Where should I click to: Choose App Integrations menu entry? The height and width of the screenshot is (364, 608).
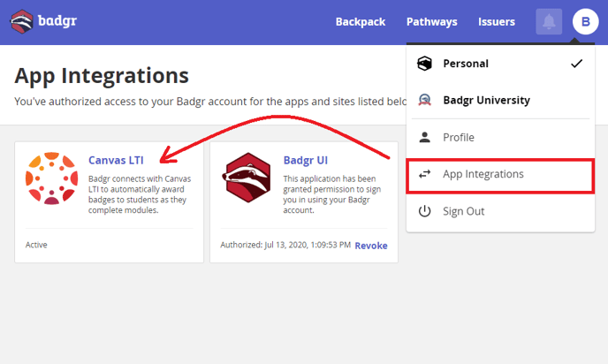[x=500, y=174]
